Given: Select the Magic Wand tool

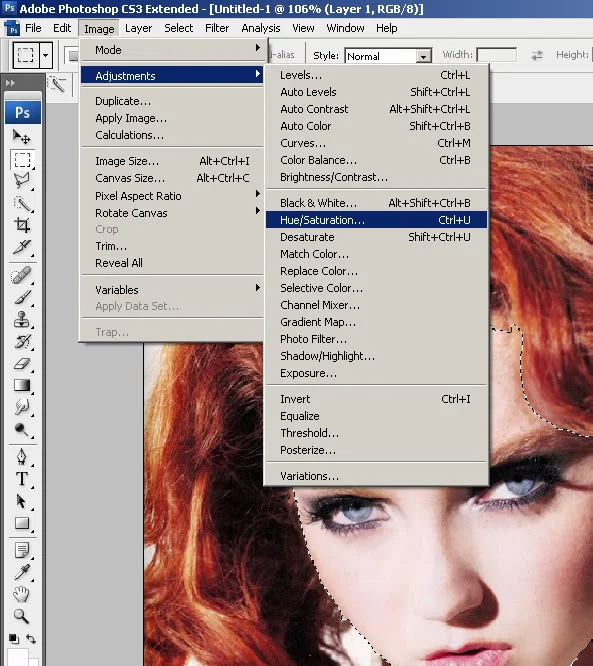Looking at the screenshot, I should [22, 204].
